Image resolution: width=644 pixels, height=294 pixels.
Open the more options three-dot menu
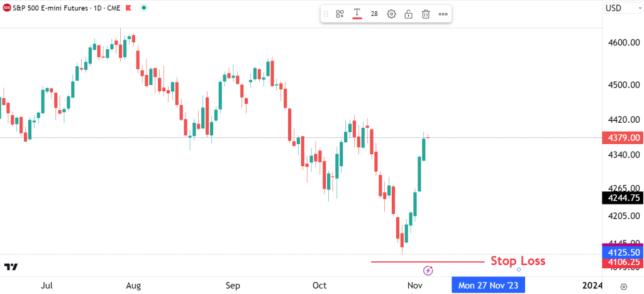tap(443, 14)
